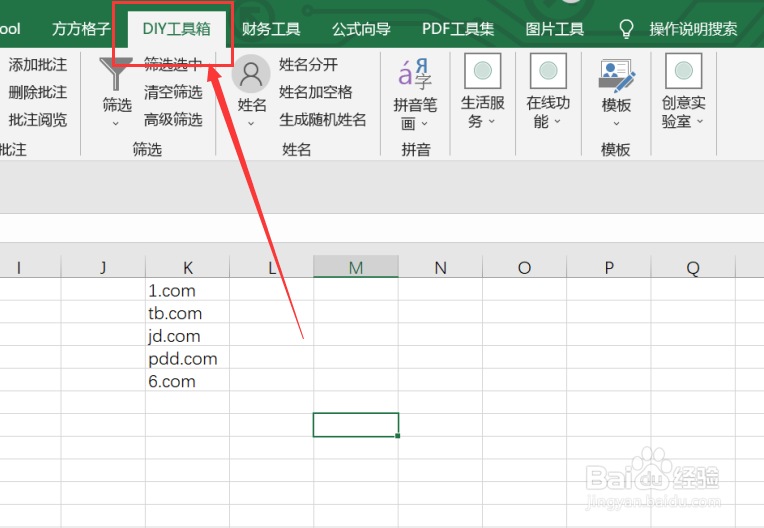
Task: Select cell containing 6.com
Action: (x=188, y=381)
